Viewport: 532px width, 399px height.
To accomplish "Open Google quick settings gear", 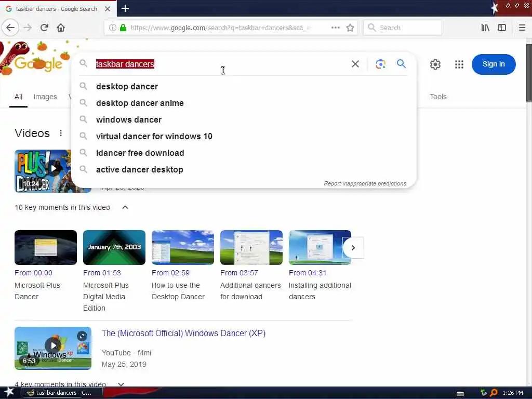I will click(x=435, y=64).
